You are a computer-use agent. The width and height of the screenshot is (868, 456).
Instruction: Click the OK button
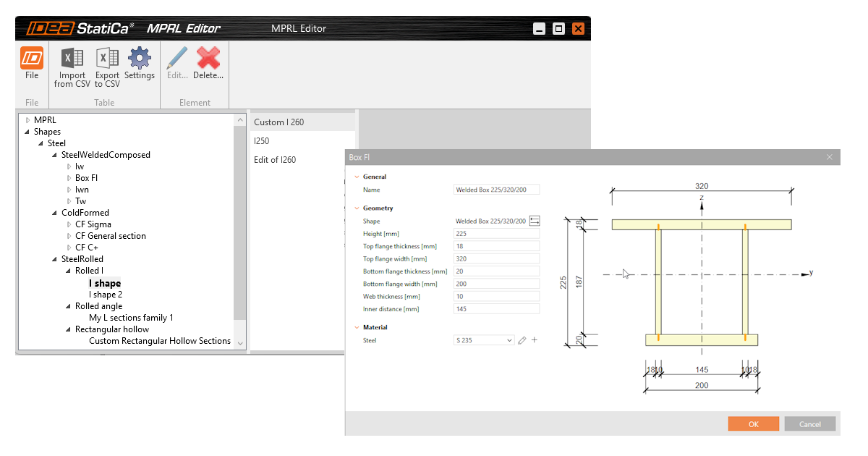click(x=753, y=423)
